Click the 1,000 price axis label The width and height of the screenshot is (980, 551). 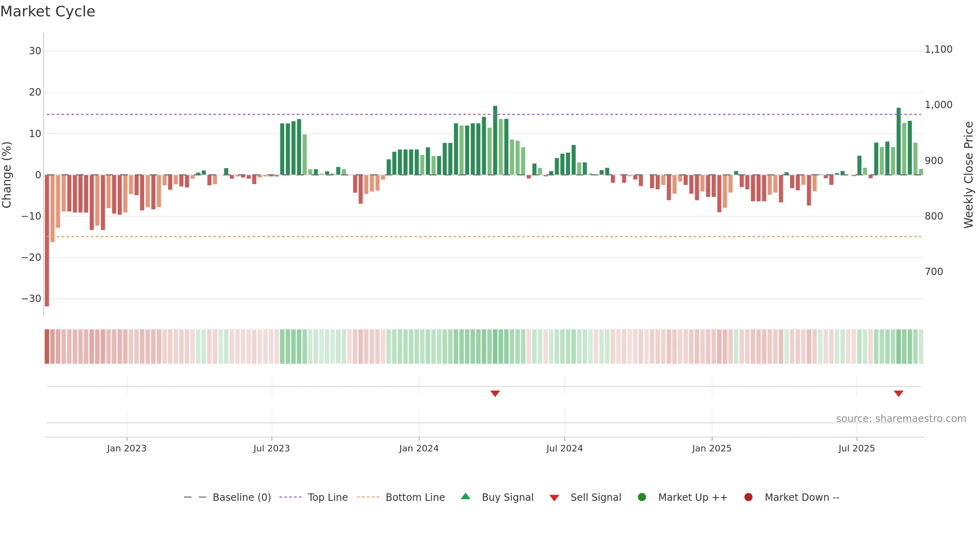tap(938, 105)
